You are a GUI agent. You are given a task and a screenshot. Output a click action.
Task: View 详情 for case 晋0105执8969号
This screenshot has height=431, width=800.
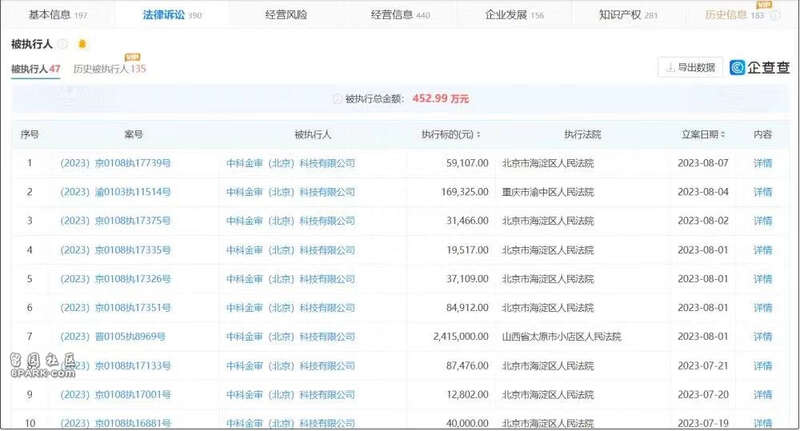pos(763,337)
